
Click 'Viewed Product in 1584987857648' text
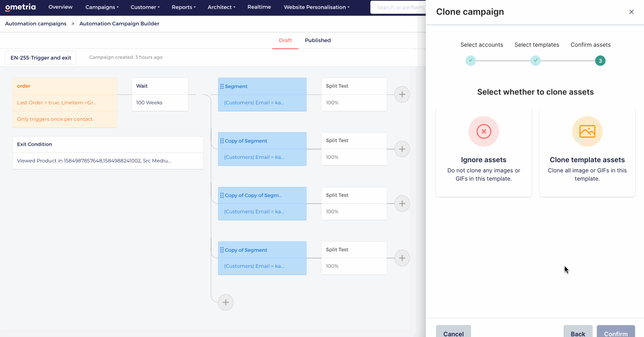[x=94, y=161]
